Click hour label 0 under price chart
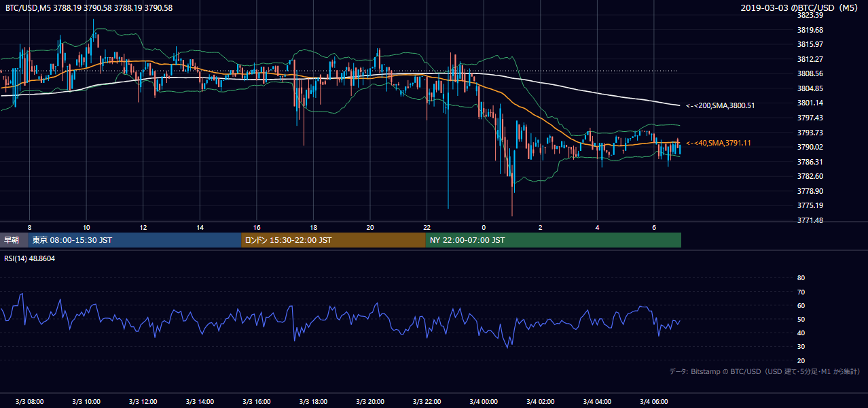This screenshot has height=408, width=868. click(x=484, y=226)
